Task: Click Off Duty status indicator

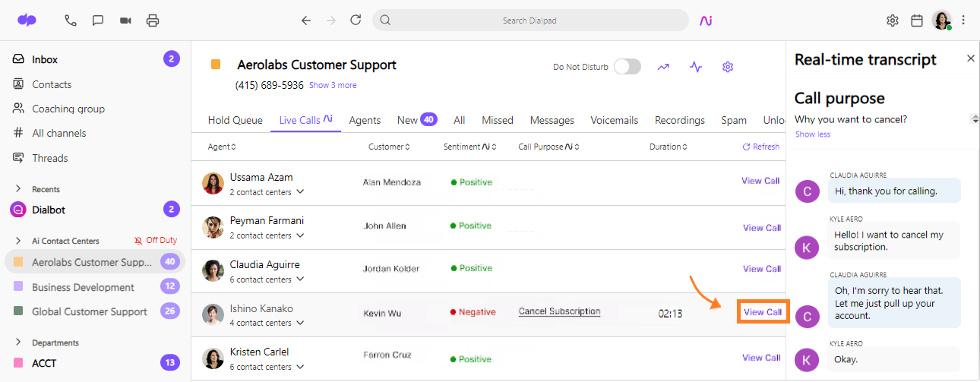Action: pyautogui.click(x=156, y=241)
